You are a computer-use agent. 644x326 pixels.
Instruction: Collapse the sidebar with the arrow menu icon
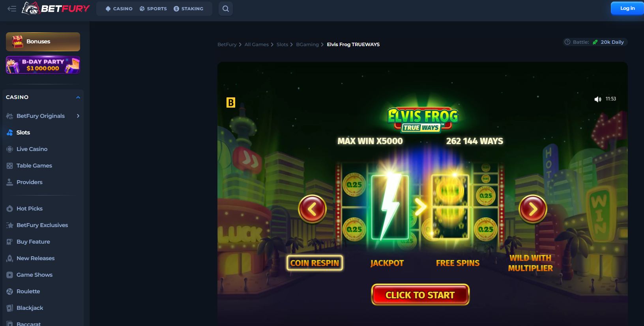click(12, 9)
